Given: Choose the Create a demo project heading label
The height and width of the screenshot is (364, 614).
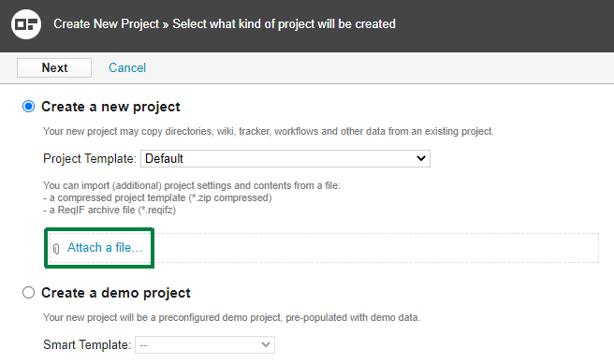Looking at the screenshot, I should [116, 293].
